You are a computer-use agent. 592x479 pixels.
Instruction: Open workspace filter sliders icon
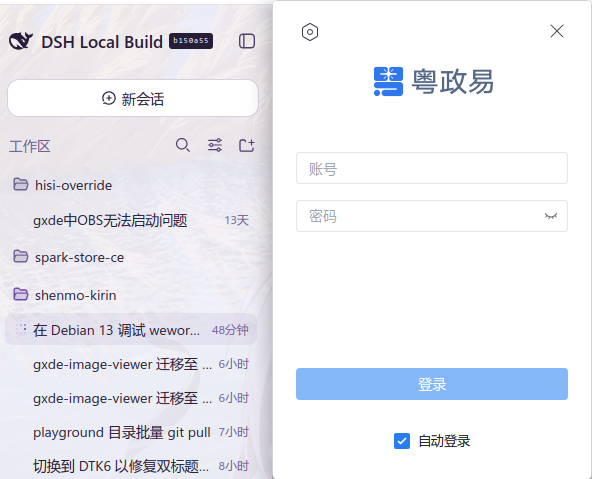[215, 145]
